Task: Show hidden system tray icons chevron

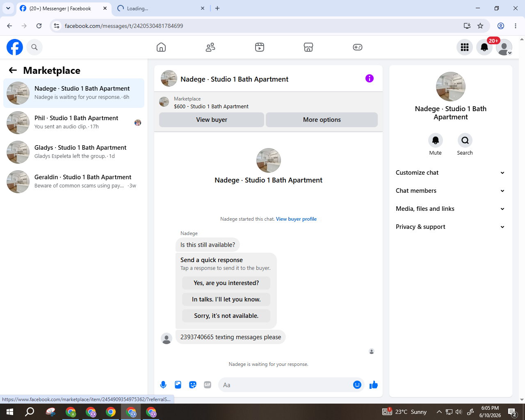Action: [x=439, y=412]
